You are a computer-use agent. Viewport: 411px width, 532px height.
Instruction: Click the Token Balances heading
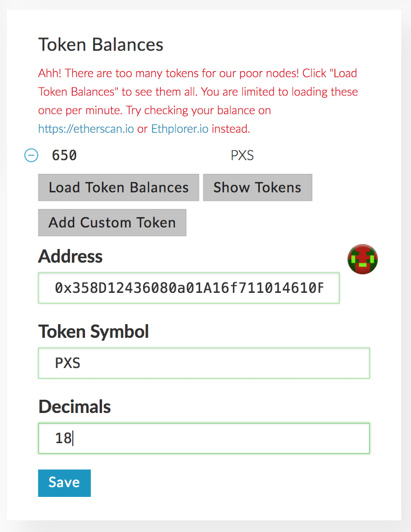pyautogui.click(x=101, y=44)
